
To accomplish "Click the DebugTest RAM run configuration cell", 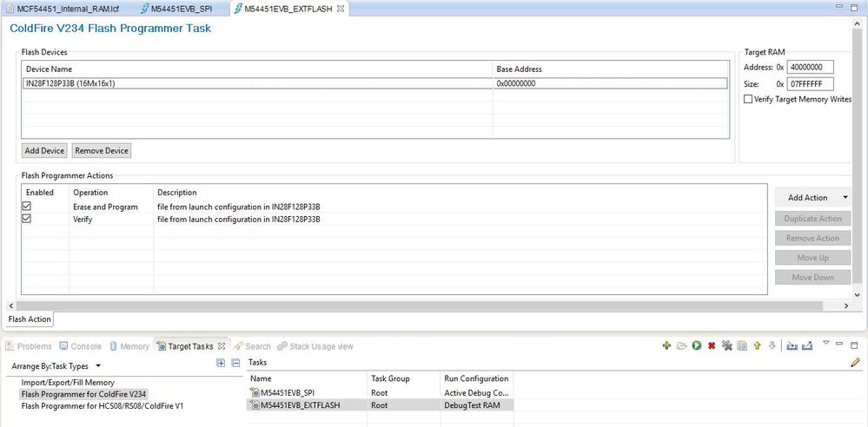I will click(x=477, y=405).
